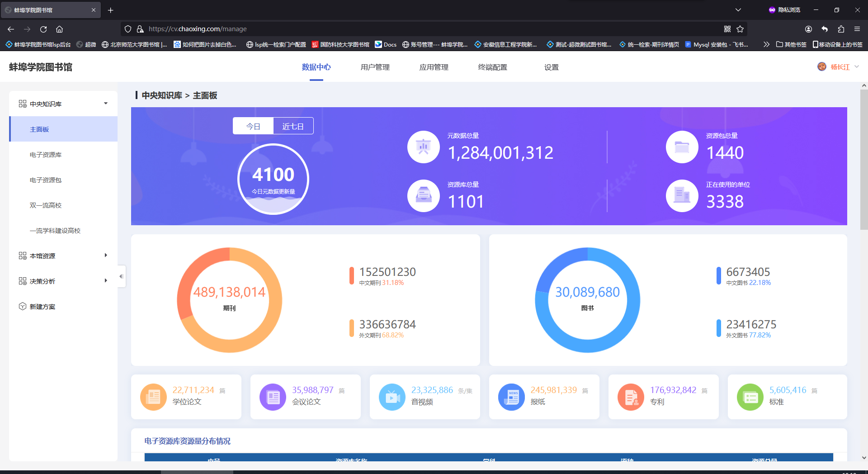Viewport: 868px width, 474px height.
Task: Open the browser extensions puzzle icon
Action: pos(841,29)
